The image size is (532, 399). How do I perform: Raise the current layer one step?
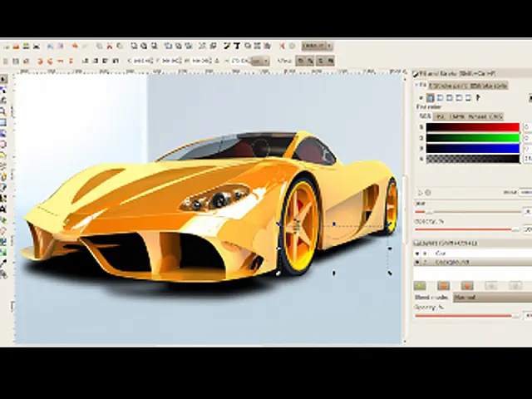(x=467, y=286)
